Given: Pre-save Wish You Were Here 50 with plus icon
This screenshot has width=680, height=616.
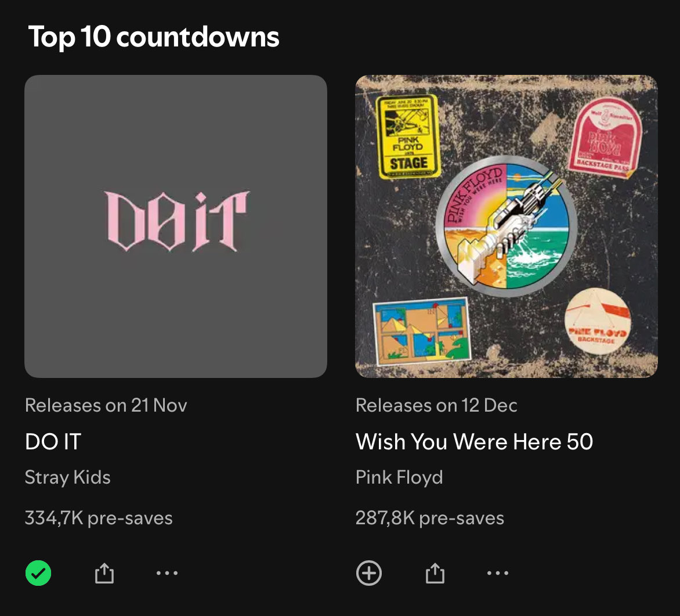Looking at the screenshot, I should 369,574.
